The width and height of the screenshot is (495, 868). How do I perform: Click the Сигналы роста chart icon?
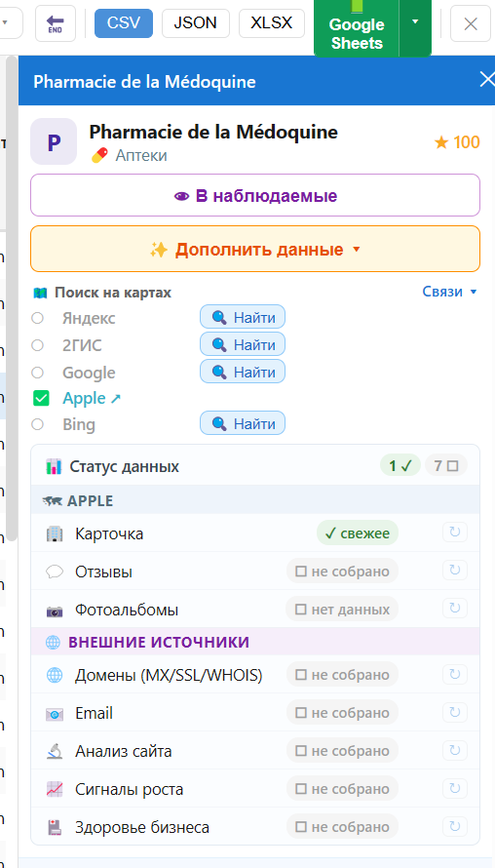[x=55, y=789]
